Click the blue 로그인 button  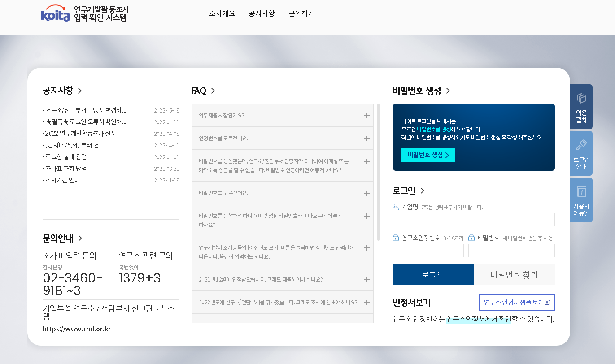(x=433, y=274)
